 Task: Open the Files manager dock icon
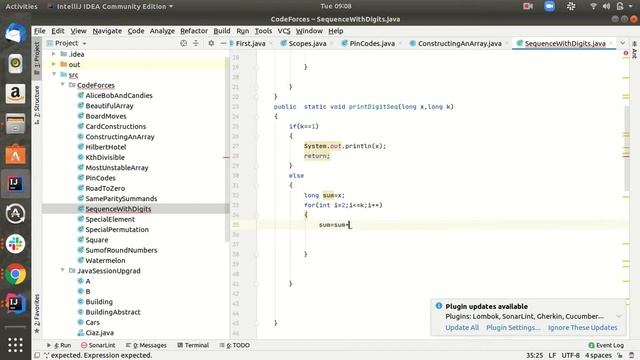[x=16, y=124]
